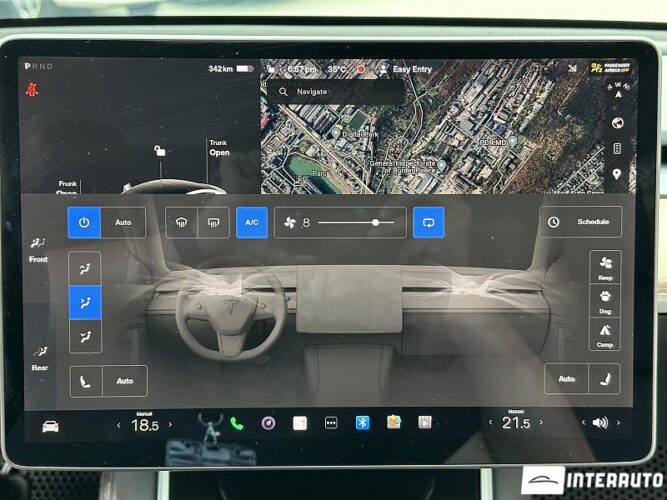Select the windshield-level vent airflow
The height and width of the screenshot is (500, 667).
click(85, 268)
